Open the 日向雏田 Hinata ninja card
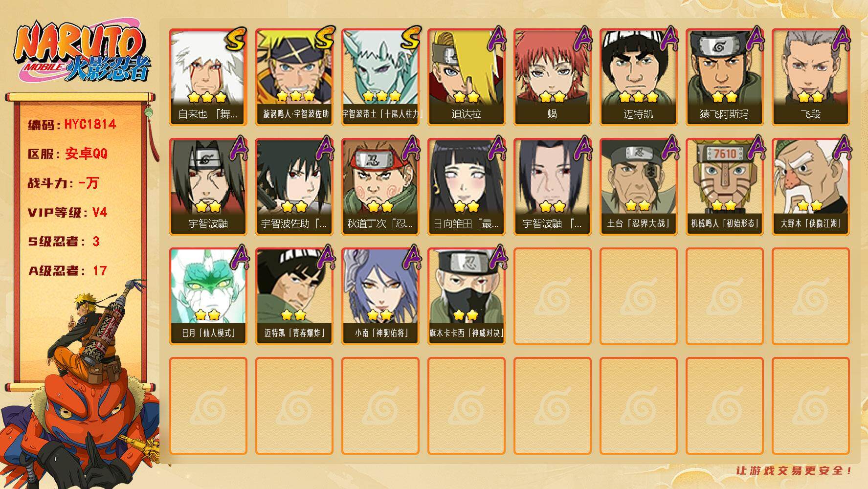Image resolution: width=868 pixels, height=489 pixels. coord(466,186)
